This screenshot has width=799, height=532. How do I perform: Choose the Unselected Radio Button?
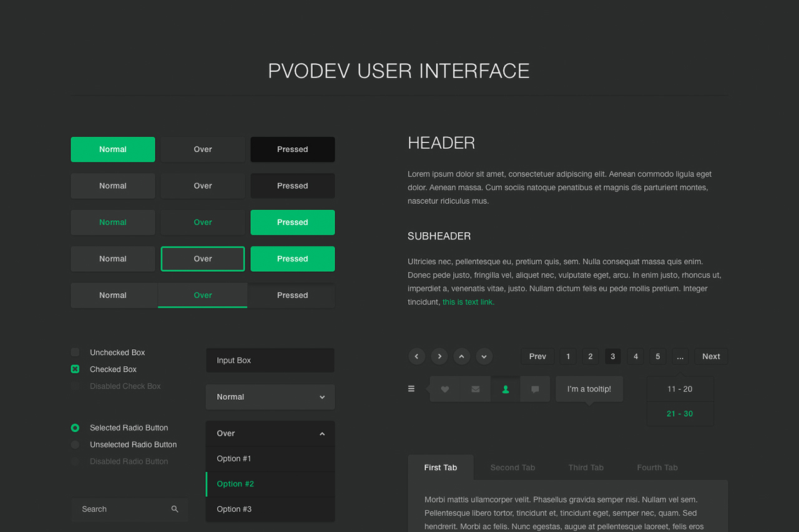[x=75, y=445]
